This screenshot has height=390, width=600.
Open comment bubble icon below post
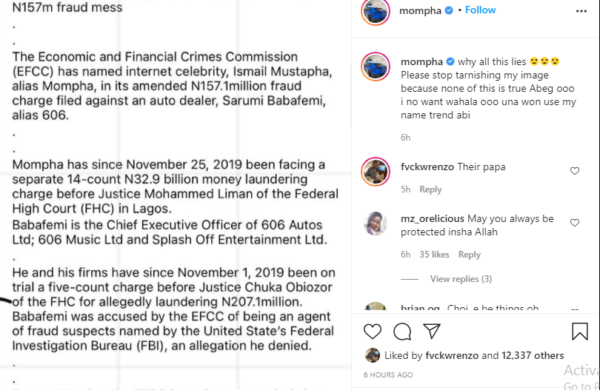pos(402,331)
